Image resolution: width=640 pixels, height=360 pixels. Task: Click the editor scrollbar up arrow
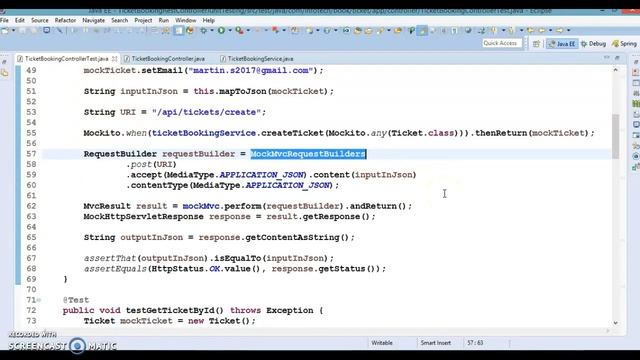click(x=616, y=70)
